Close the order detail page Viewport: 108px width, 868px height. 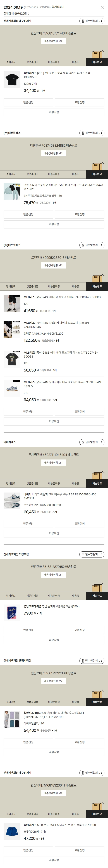102,7
